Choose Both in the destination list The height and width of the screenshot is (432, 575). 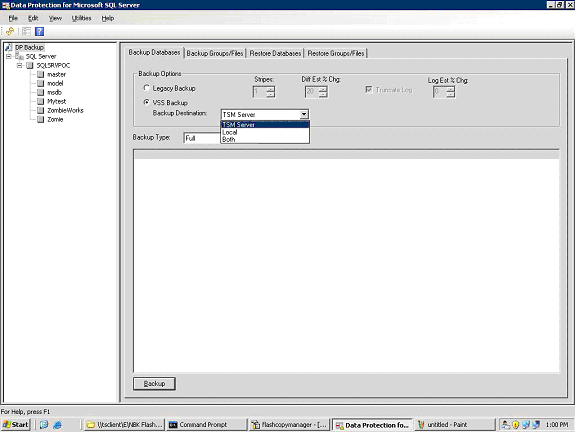265,139
